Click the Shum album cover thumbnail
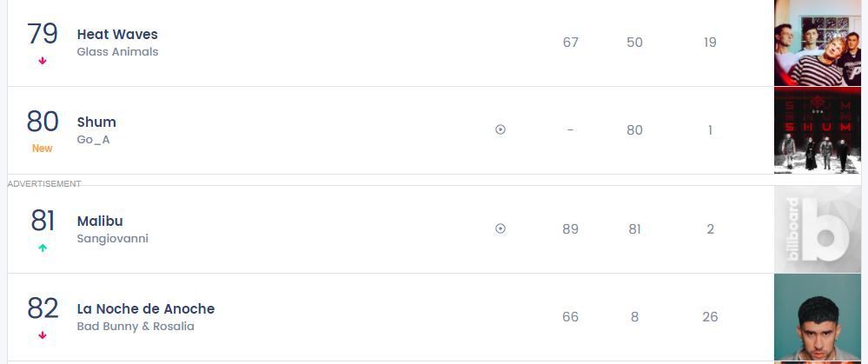Screen dimensions: 868x364 tap(817, 130)
